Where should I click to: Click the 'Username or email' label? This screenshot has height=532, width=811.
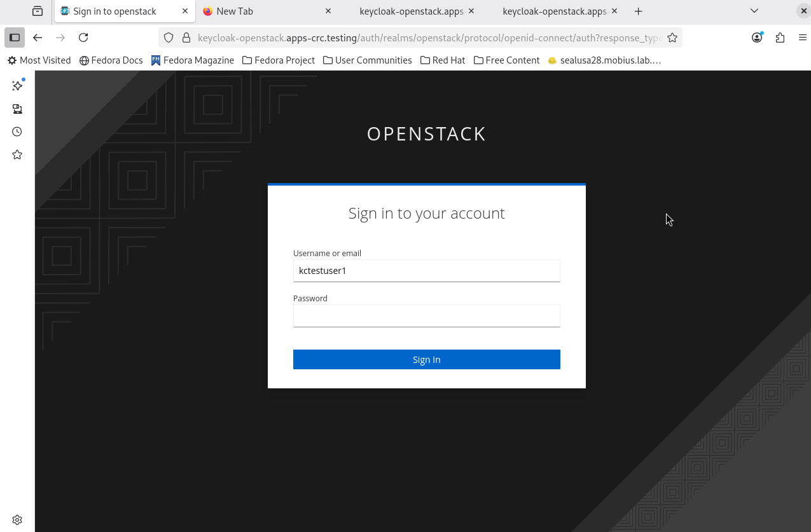click(327, 253)
